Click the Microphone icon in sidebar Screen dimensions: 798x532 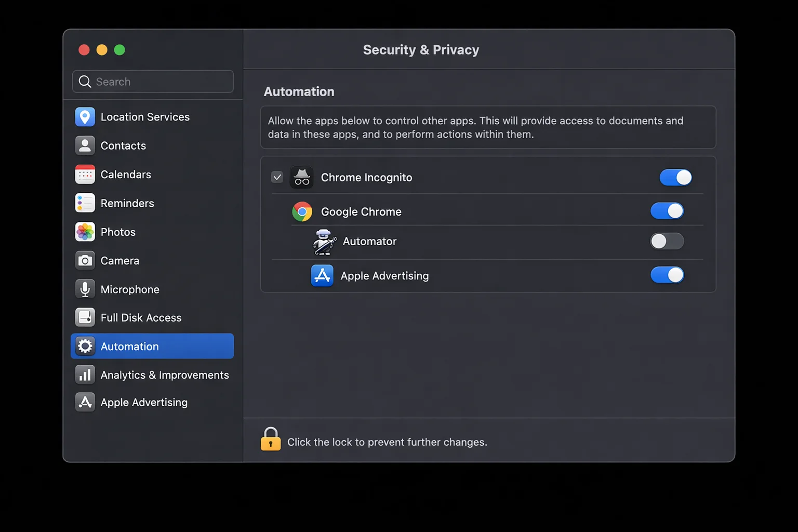click(x=85, y=289)
